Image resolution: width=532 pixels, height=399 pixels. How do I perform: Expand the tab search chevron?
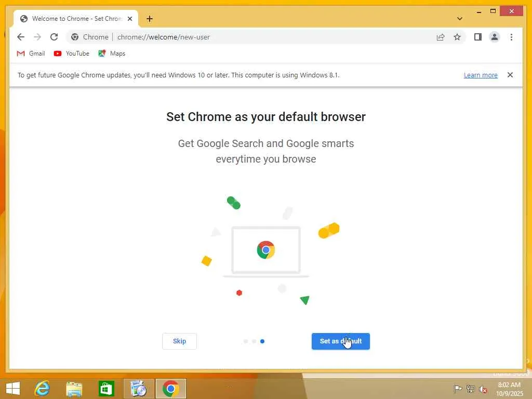point(459,19)
